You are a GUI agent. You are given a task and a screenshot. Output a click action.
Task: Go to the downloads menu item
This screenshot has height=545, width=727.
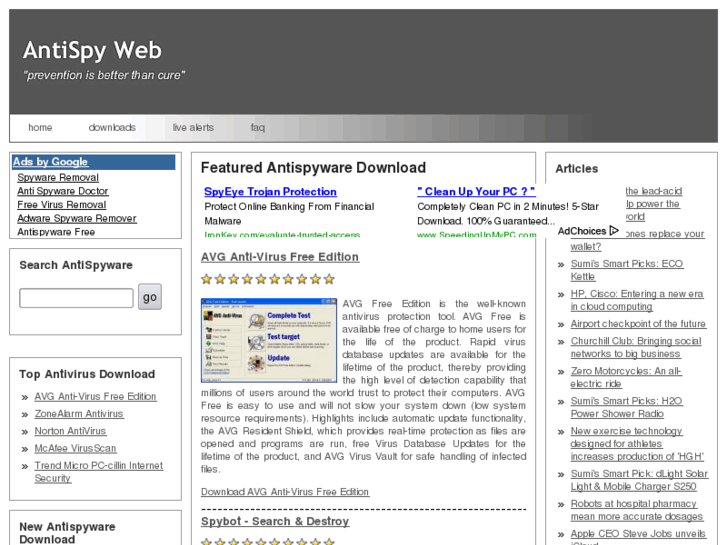(x=112, y=128)
